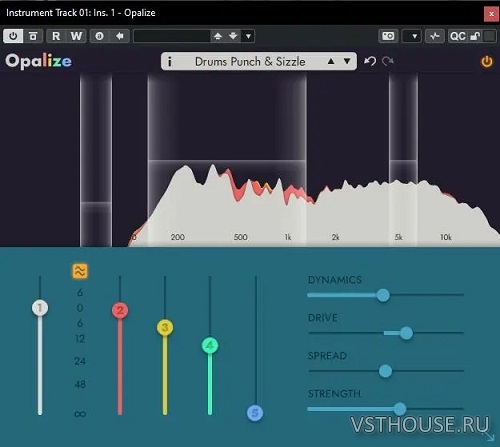Click the '12' dB scale label

pos(80,339)
